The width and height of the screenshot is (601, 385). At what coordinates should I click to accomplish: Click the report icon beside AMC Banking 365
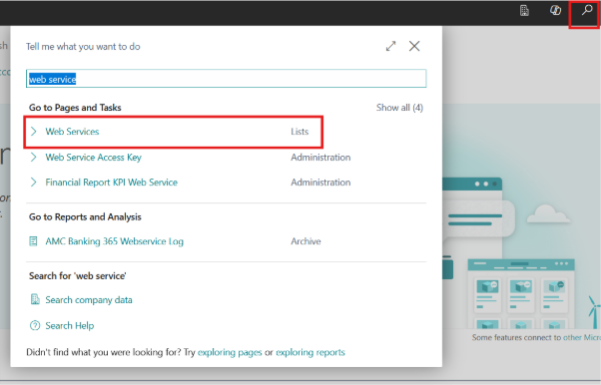click(34, 241)
